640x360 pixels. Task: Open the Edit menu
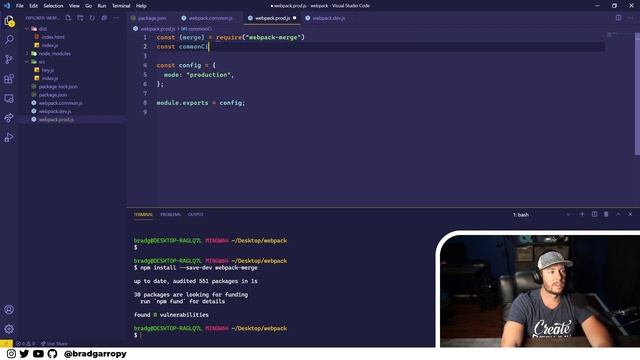[x=33, y=6]
